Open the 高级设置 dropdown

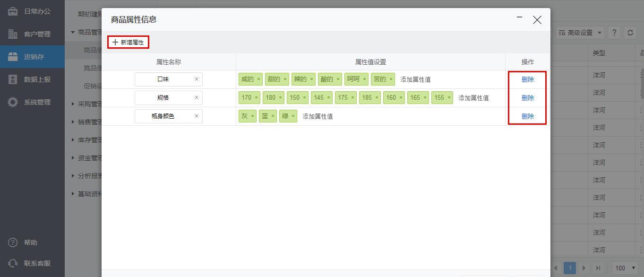(580, 33)
